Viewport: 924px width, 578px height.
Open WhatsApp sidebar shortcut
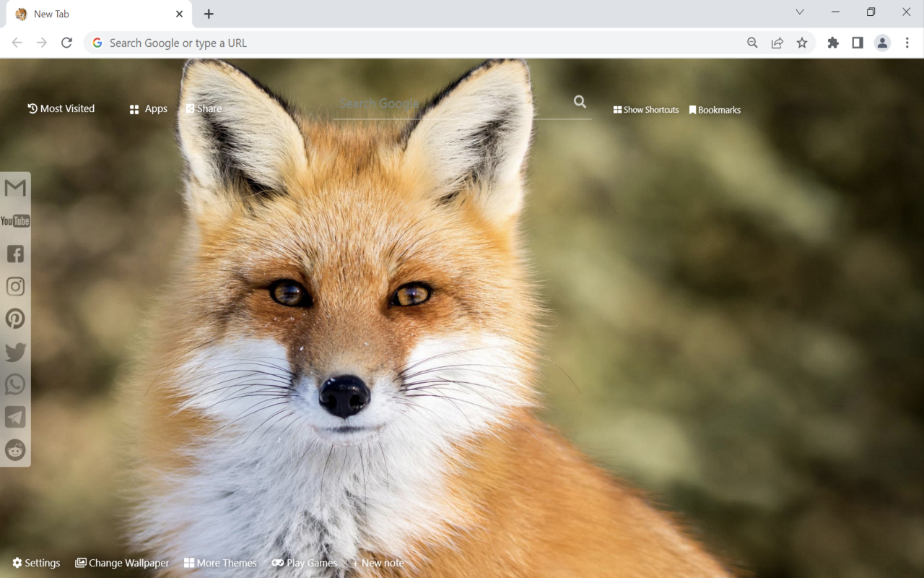click(x=15, y=384)
